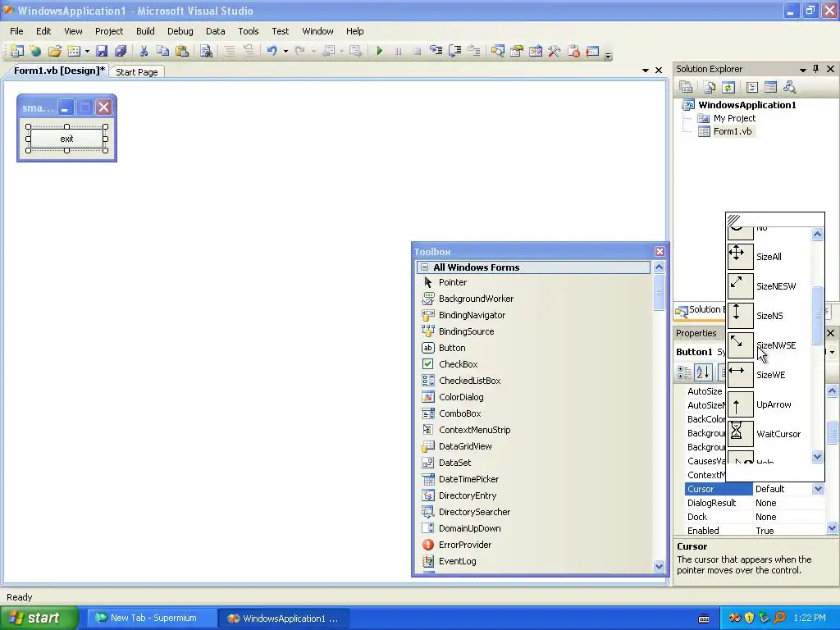
Task: Click the Windows start button
Action: pos(39,618)
